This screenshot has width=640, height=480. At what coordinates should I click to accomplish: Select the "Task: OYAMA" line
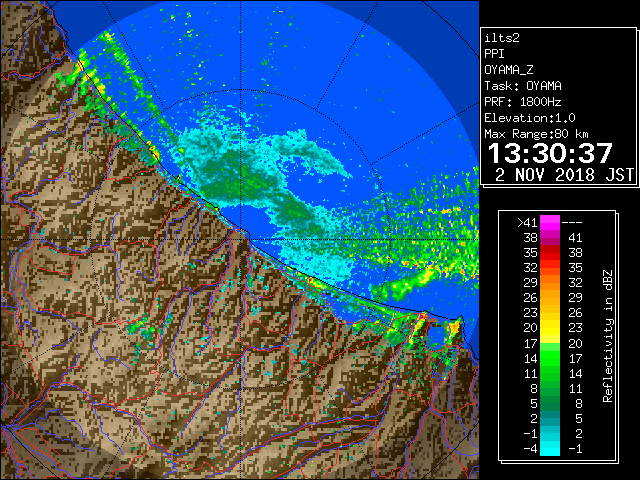(523, 86)
